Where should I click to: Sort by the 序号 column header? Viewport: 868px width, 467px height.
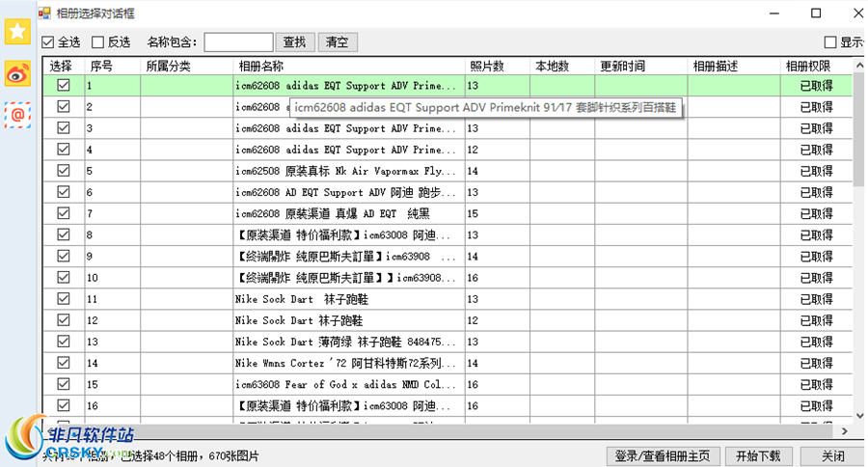(x=113, y=66)
